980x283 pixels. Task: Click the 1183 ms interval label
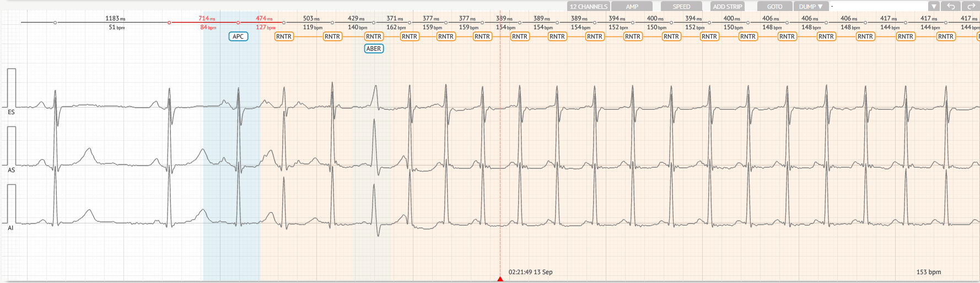[x=115, y=18]
